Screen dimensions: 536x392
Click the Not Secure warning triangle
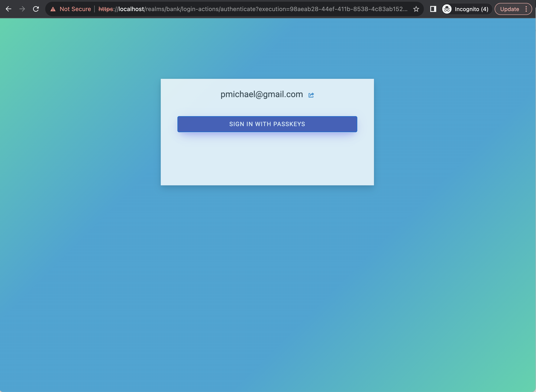pos(53,9)
